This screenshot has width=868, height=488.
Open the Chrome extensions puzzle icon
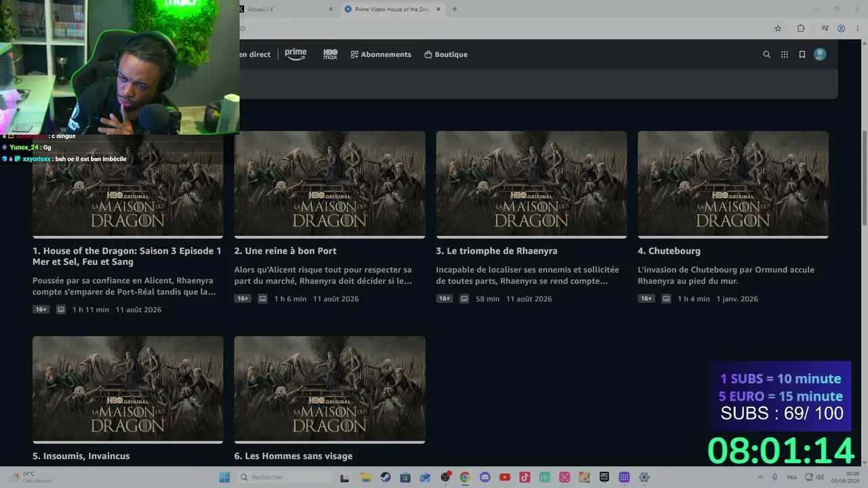point(801,28)
